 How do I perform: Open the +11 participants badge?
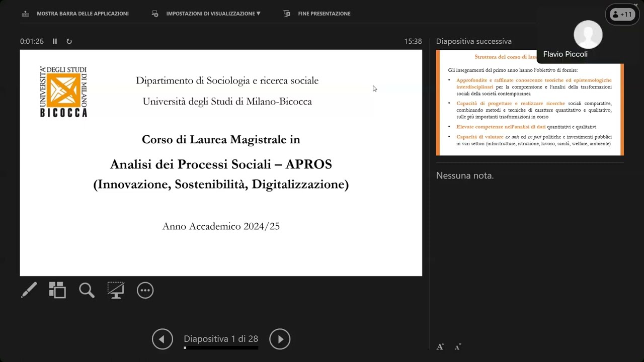click(623, 15)
